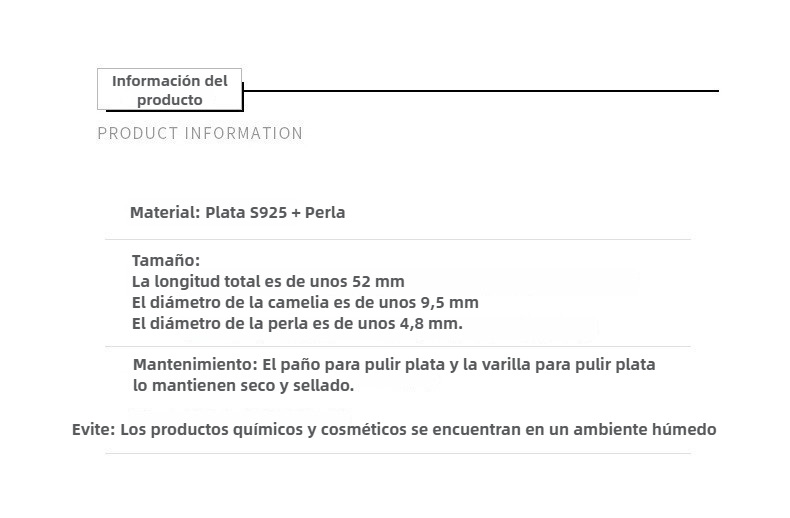
Task: Click the '9,5 mm' measurement value
Action: 449,302
